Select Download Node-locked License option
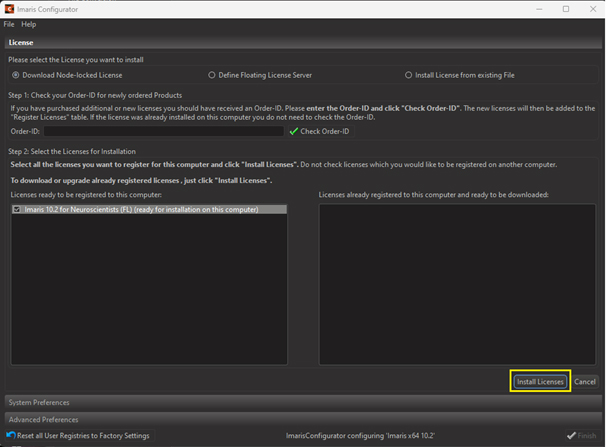 coord(15,75)
